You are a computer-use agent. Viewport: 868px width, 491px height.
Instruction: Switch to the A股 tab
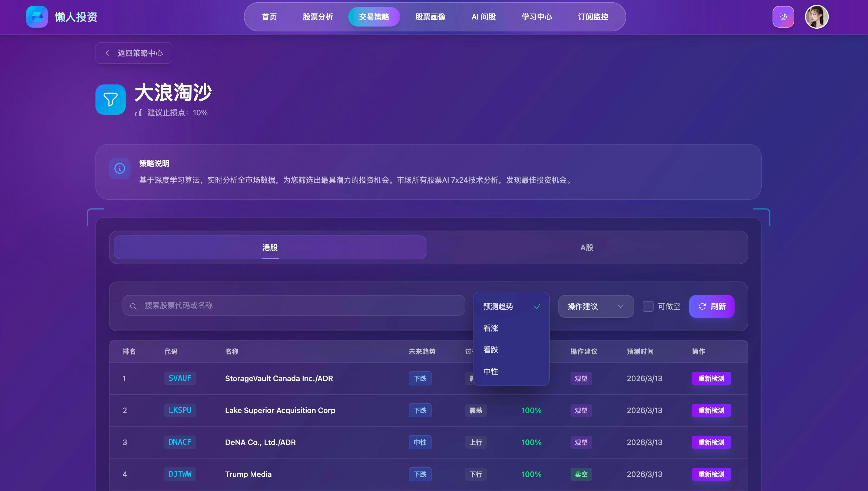pos(587,247)
